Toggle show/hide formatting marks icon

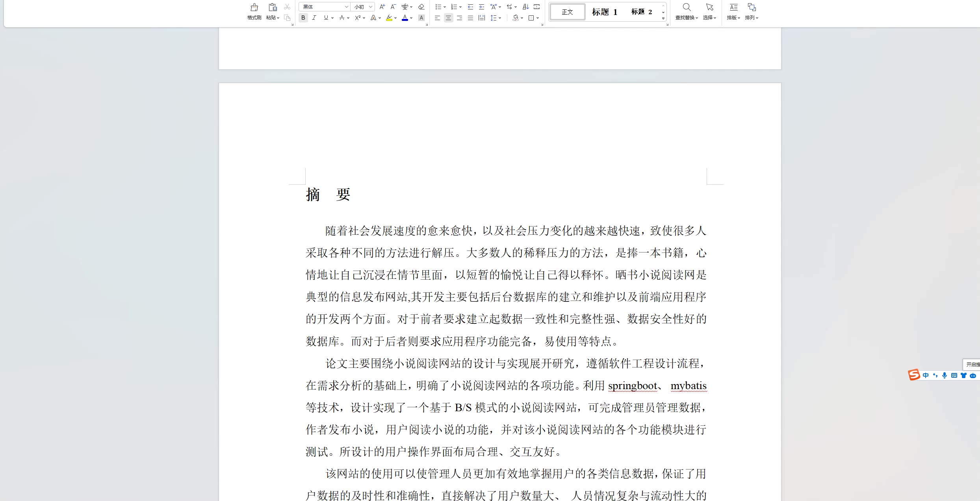click(x=537, y=7)
